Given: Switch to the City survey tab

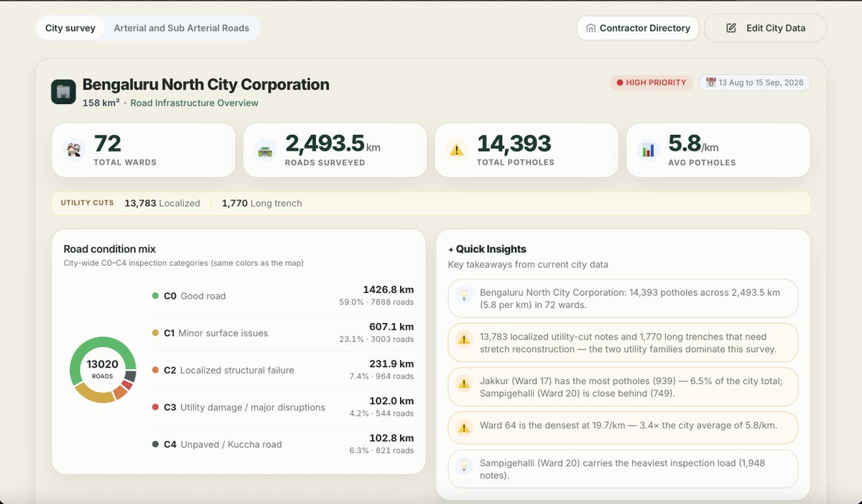Looking at the screenshot, I should [x=70, y=28].
